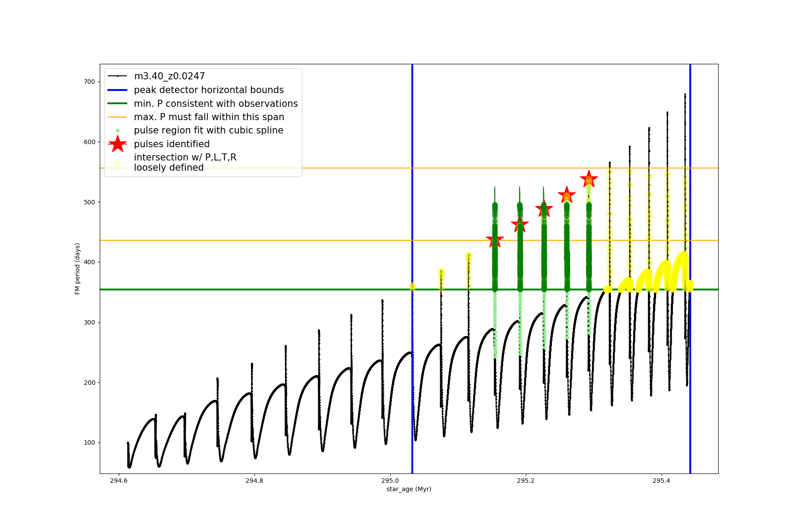Click the 294.6 x-axis tick label
798x532 pixels.
(118, 481)
